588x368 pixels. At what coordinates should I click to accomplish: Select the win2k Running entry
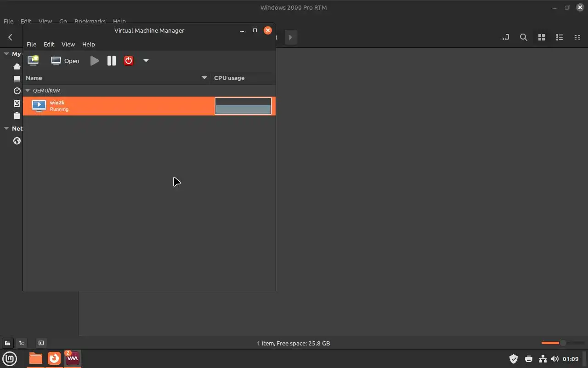coord(149,106)
